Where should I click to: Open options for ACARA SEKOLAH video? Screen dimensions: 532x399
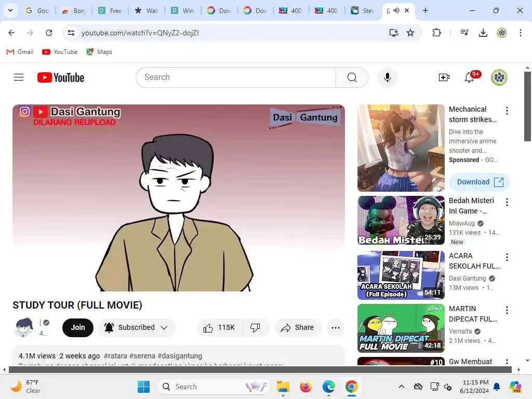[507, 257]
